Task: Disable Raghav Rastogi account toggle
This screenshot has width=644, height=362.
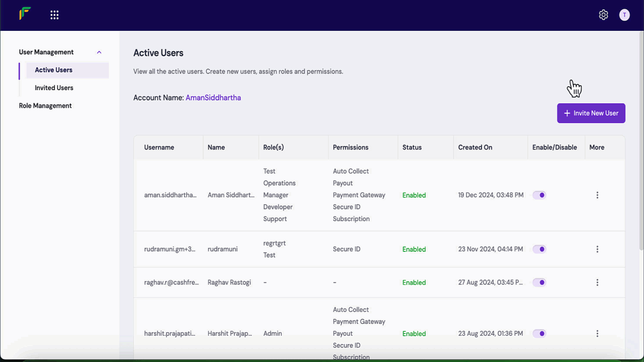Action: click(539, 282)
